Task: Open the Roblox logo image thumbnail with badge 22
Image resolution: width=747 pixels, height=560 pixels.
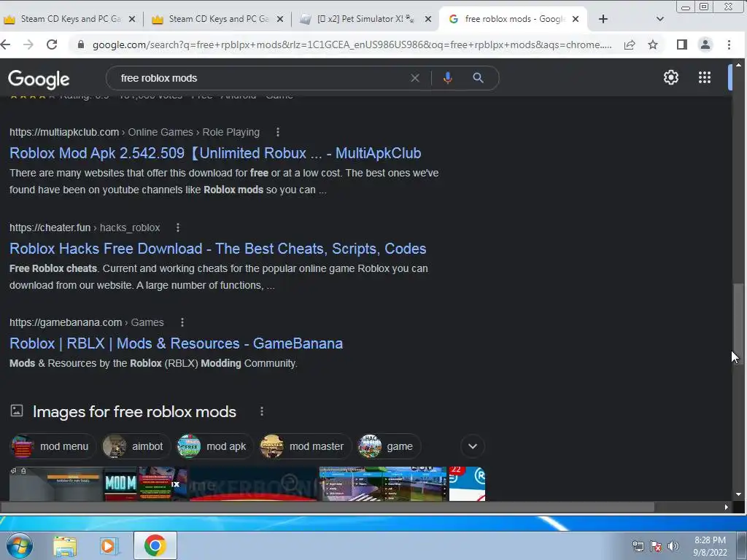Action: [x=467, y=484]
